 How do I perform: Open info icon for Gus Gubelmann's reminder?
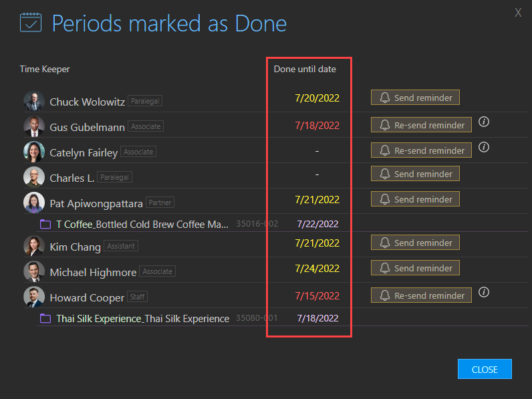[x=484, y=122]
